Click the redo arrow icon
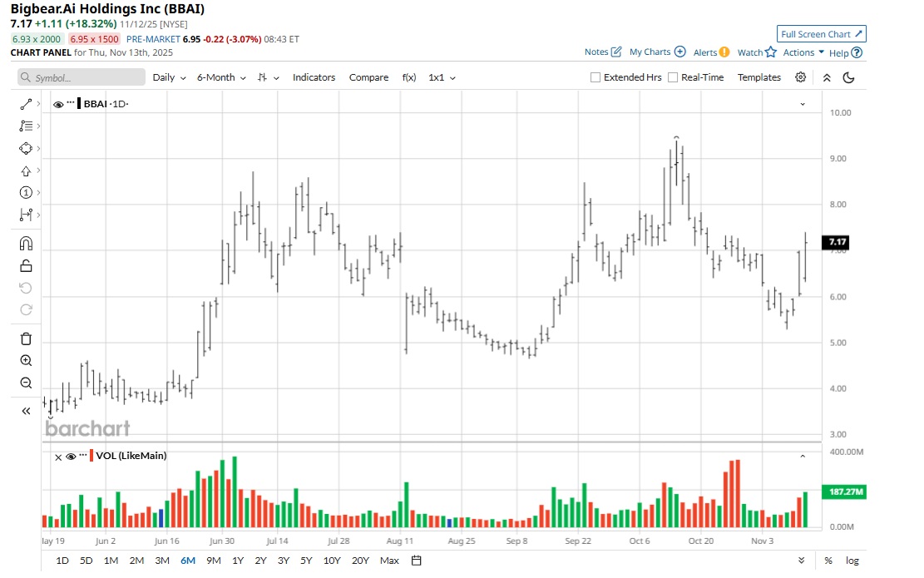 25,310
